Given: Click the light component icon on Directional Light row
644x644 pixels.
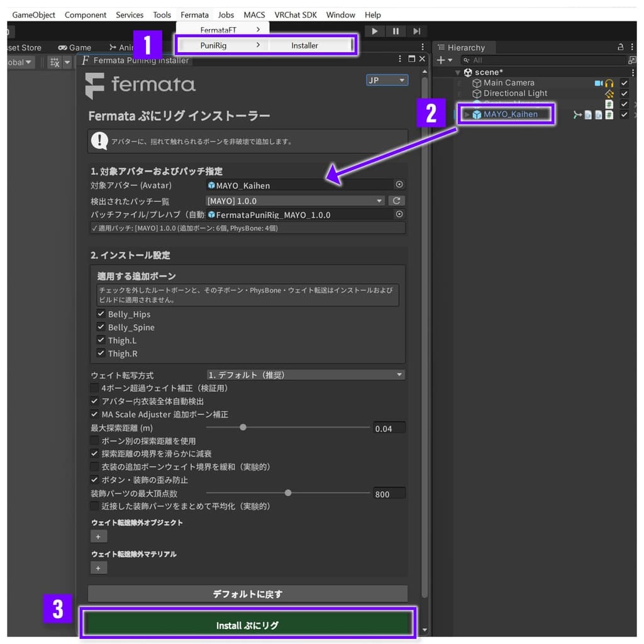Looking at the screenshot, I should coord(609,94).
